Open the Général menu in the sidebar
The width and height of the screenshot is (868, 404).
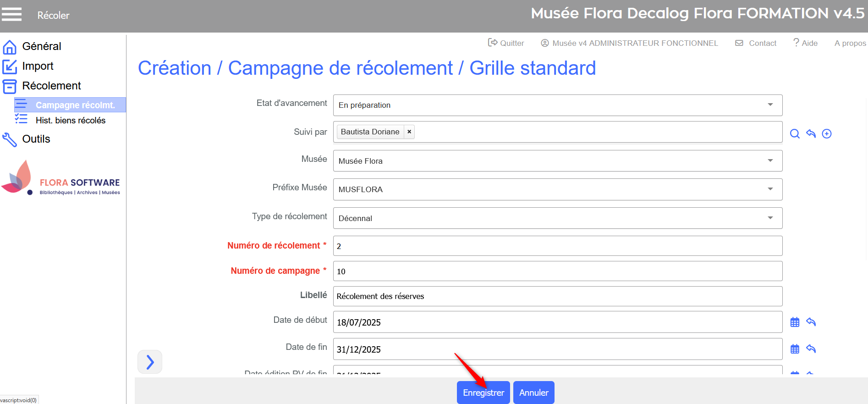(x=41, y=46)
